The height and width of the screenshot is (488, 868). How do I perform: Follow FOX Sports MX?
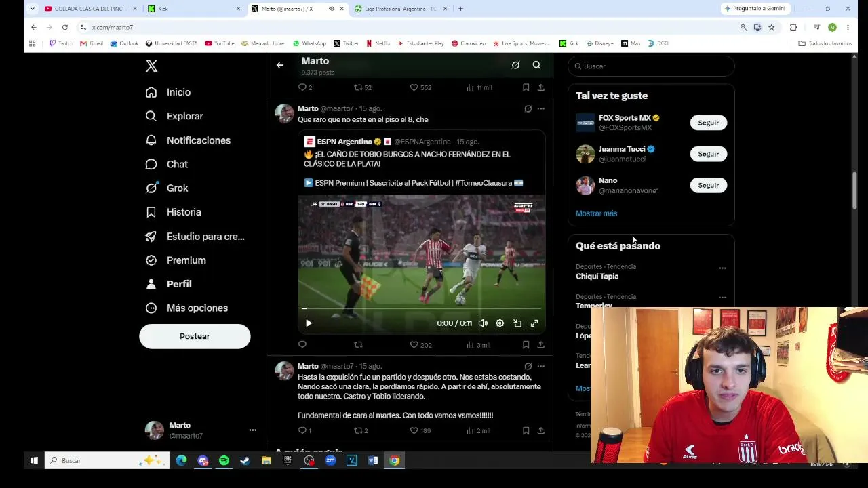click(x=708, y=123)
